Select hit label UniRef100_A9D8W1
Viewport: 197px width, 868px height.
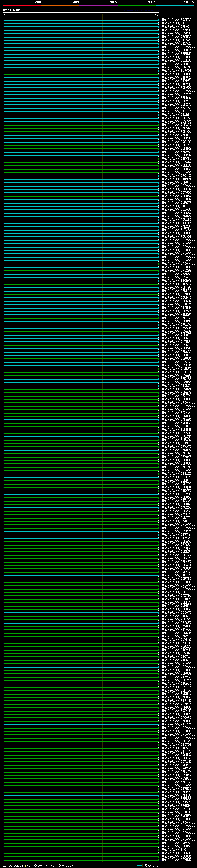click(176, 233)
